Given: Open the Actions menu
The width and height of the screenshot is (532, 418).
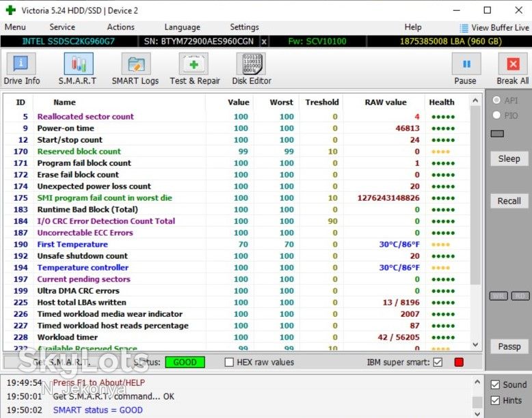Looking at the screenshot, I should 121,27.
